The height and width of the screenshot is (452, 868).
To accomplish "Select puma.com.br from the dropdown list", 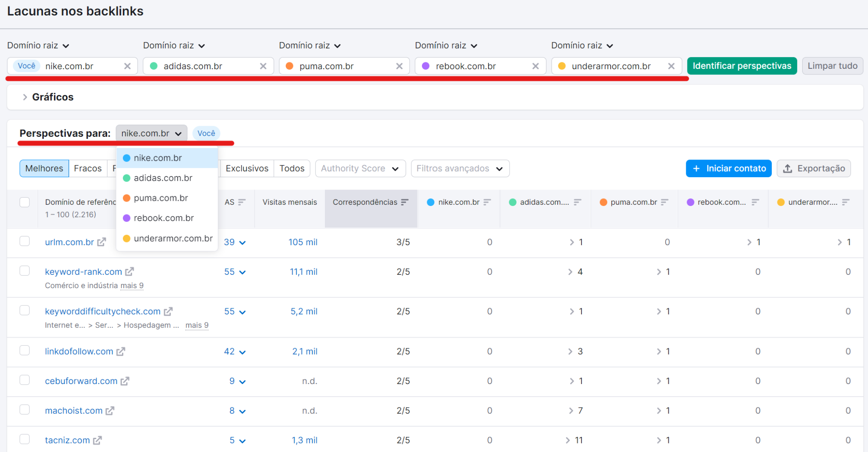I will [x=167, y=198].
